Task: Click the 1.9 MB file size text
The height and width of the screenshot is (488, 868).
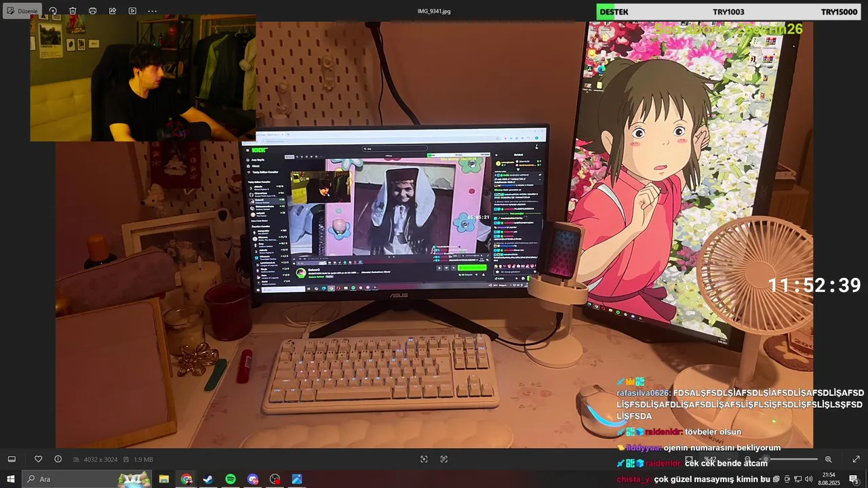Action: [143, 460]
